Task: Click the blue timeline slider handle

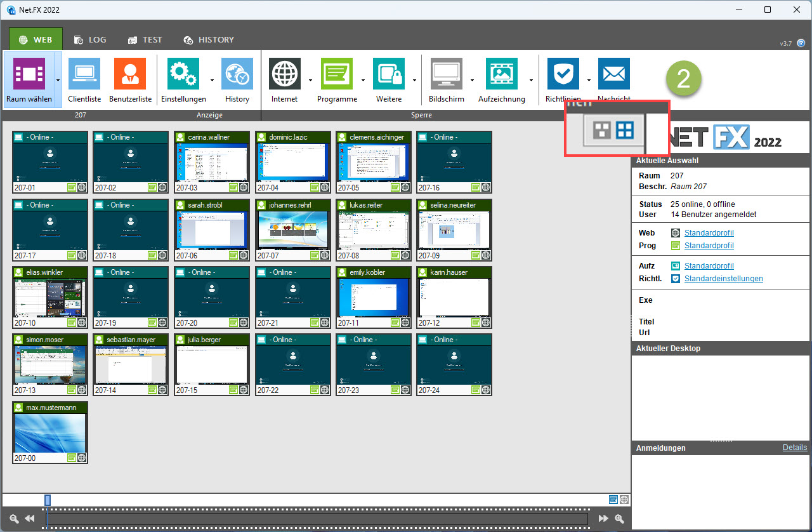Action: tap(48, 500)
